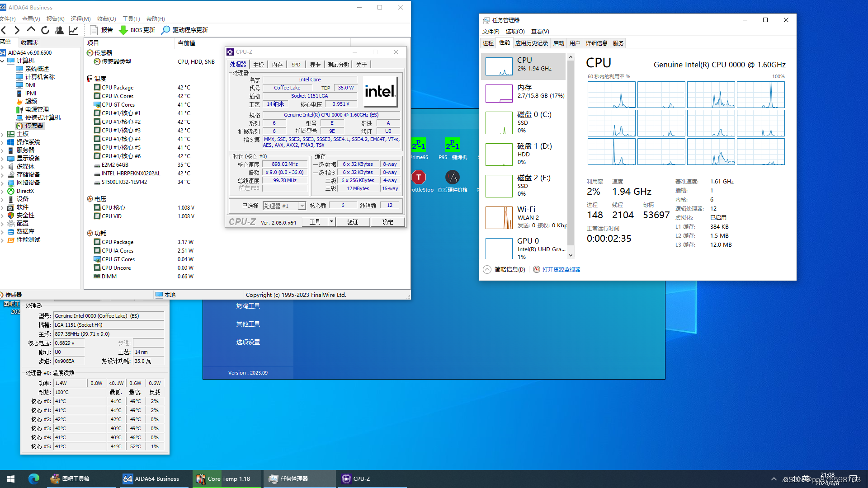Viewport: 868px width, 488px height.
Task: Select the 性能测试 tree item
Action: pos(24,239)
